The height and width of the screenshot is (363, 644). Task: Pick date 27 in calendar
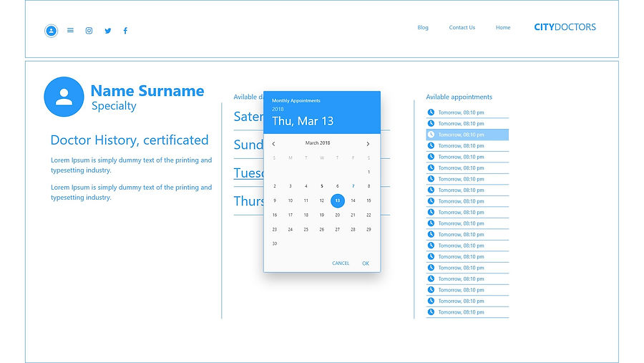coord(337,229)
